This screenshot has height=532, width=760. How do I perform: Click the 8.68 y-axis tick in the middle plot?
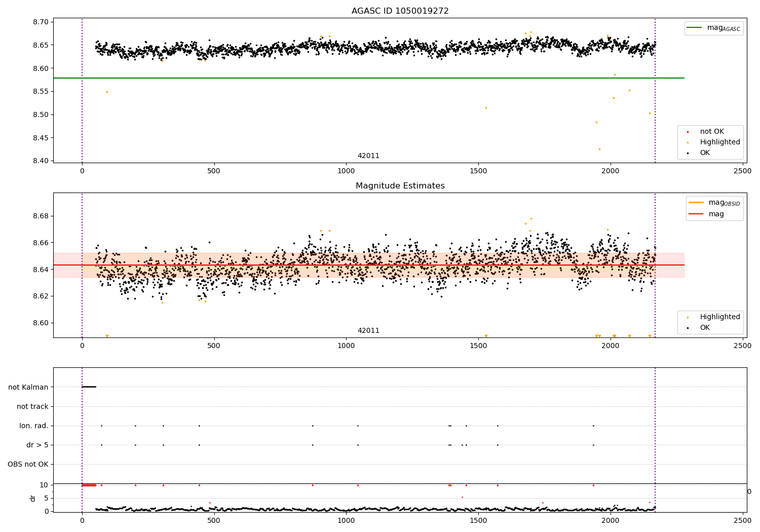point(42,216)
